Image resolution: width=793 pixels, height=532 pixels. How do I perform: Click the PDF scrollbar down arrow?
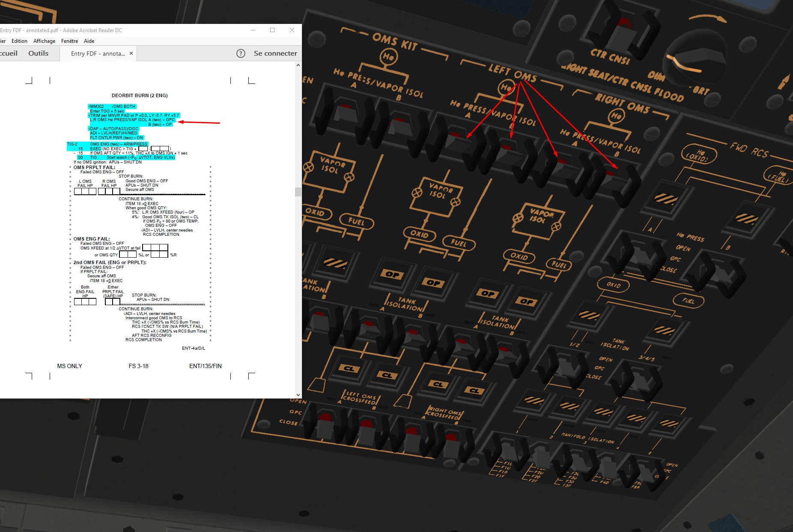coord(298,395)
